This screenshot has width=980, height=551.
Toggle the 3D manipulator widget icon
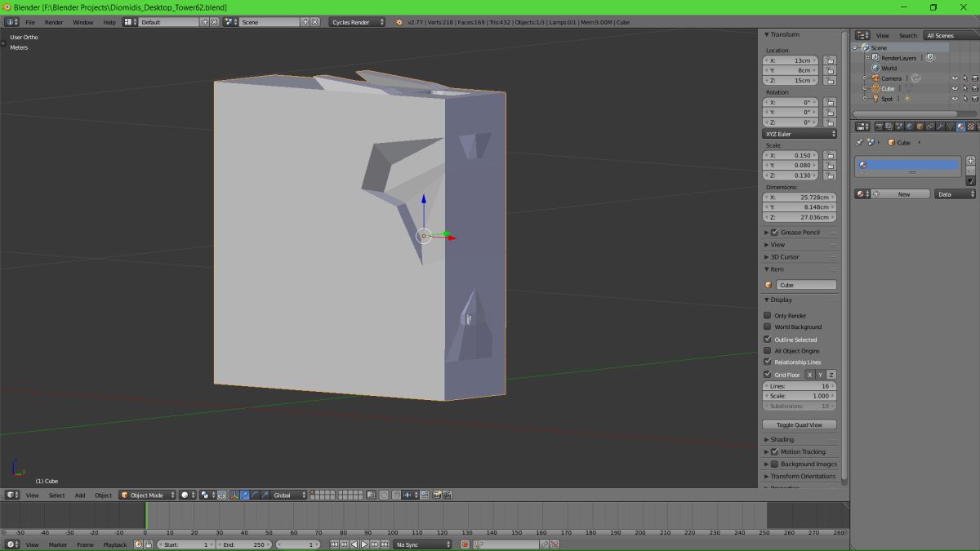(234, 495)
